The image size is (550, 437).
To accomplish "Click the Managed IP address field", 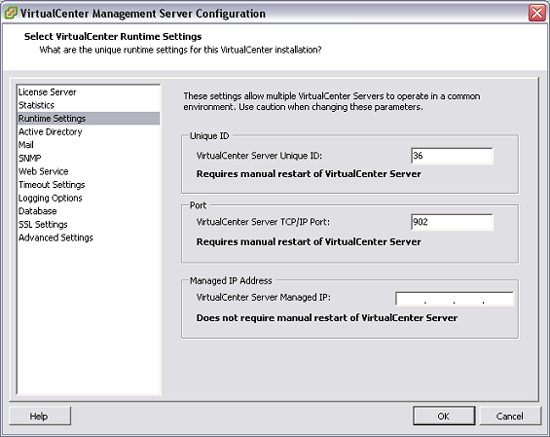I will click(x=455, y=299).
